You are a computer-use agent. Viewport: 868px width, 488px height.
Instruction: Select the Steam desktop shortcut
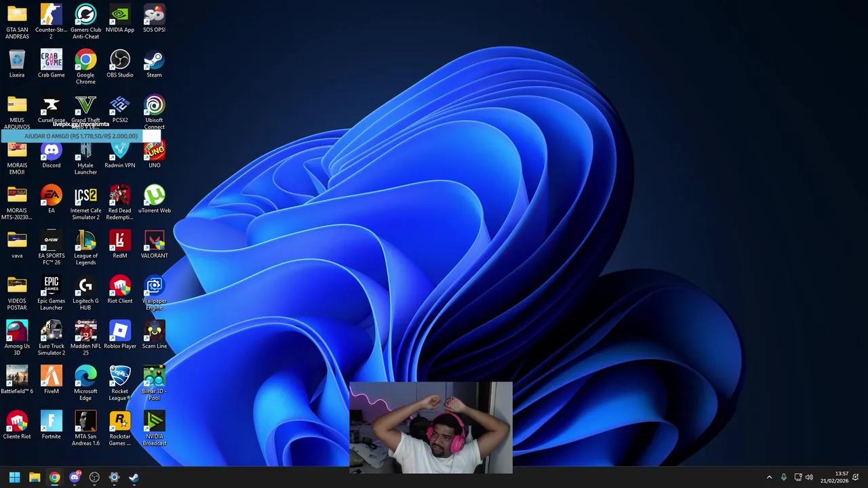tap(154, 64)
